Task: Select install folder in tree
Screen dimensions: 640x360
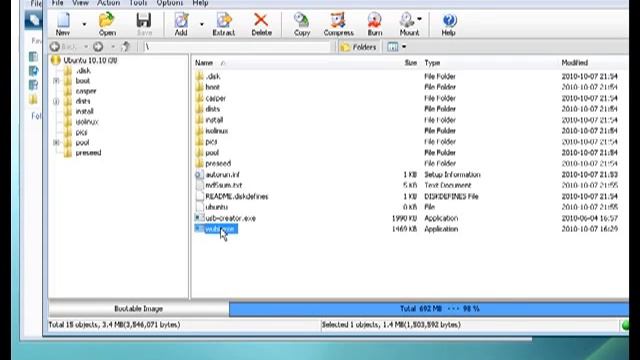Action: point(84,111)
